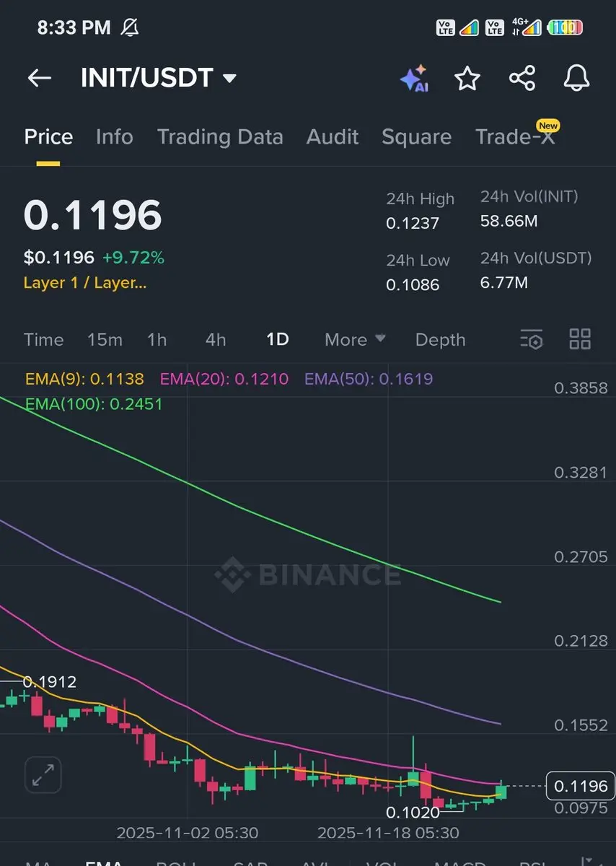This screenshot has width=616, height=866.
Task: Tap the Layer 1 / Layer category link
Action: tap(85, 283)
